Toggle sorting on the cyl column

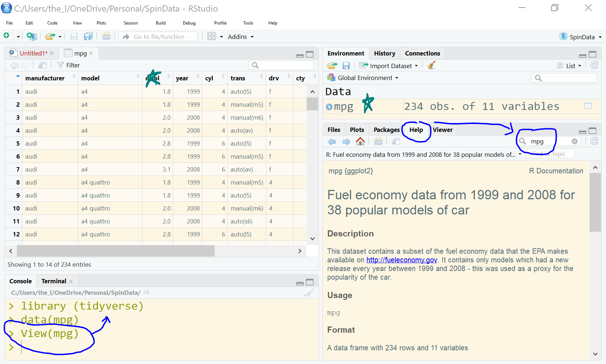tap(208, 78)
